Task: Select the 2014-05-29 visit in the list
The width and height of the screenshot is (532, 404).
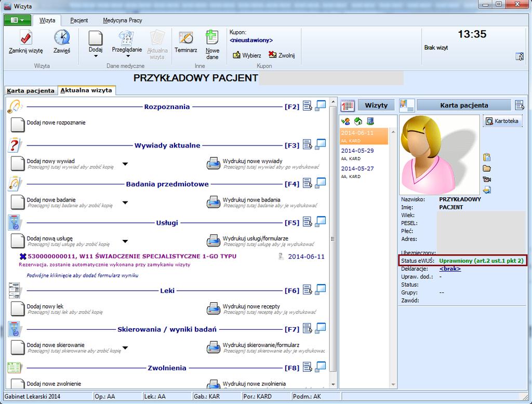Action: 364,154
